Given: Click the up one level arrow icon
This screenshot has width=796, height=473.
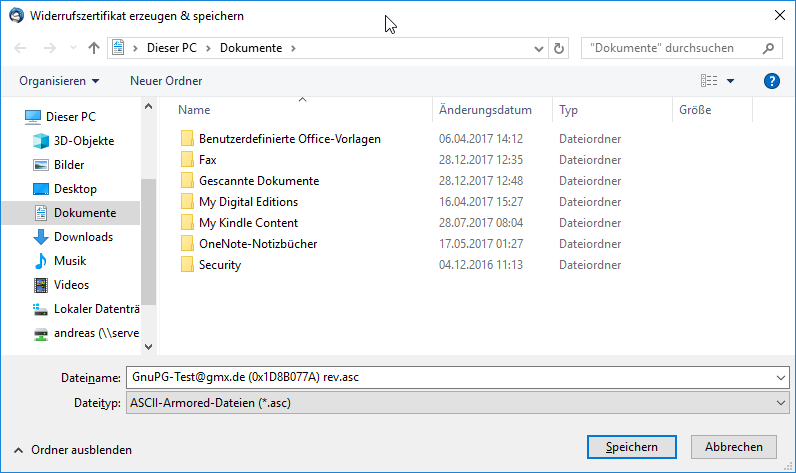Looking at the screenshot, I should (94, 48).
